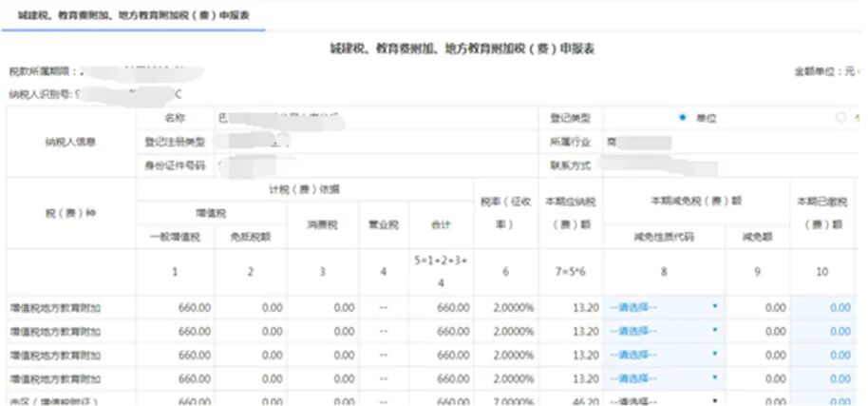Click the 7=5*6 formula cell
Viewport: 868px width, 406px height.
pos(571,271)
